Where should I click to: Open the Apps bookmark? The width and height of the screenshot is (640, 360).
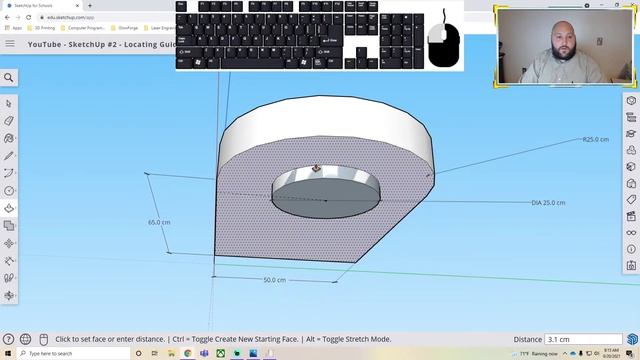(x=13, y=28)
